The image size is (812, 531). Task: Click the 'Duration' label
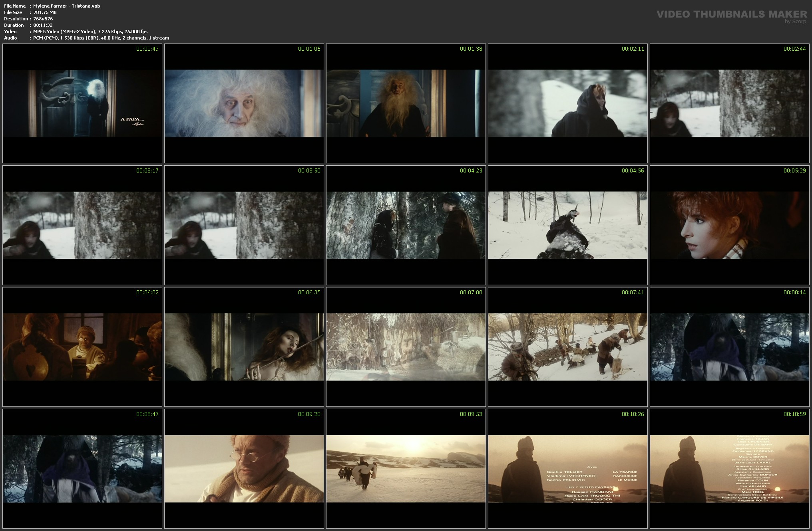[x=14, y=25]
